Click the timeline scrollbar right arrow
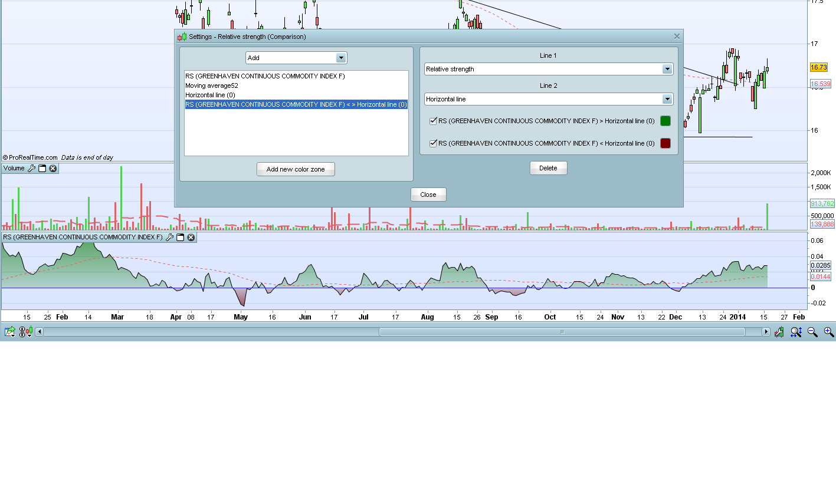 (766, 332)
